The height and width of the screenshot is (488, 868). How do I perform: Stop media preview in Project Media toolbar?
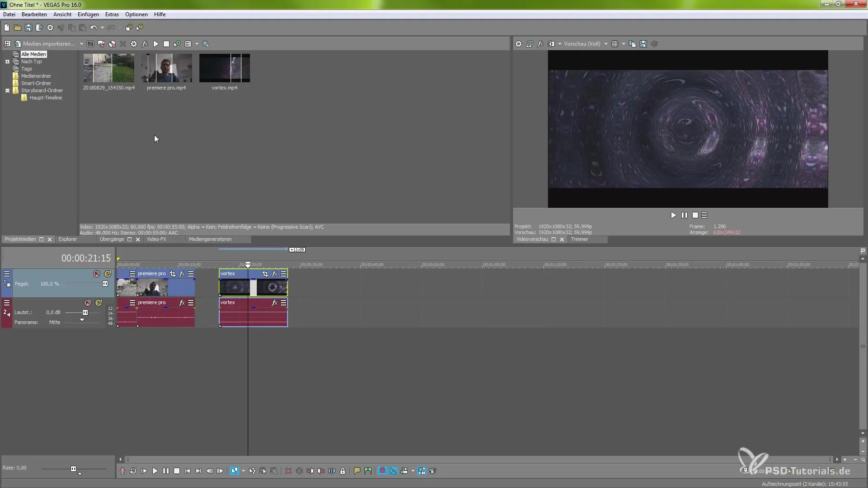(x=166, y=44)
